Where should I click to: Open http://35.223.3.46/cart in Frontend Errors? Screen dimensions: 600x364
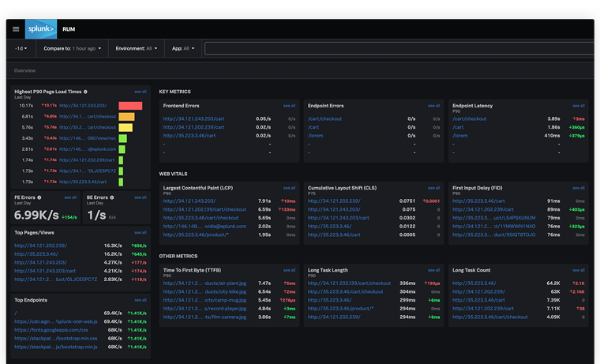point(189,136)
